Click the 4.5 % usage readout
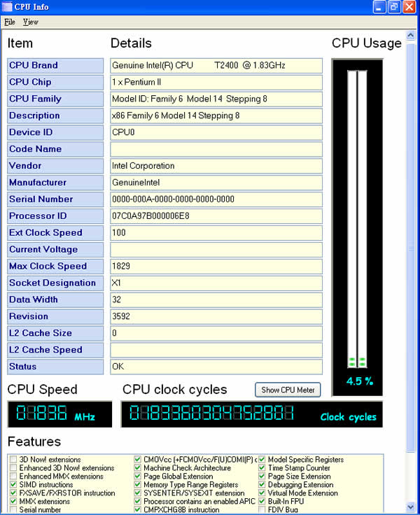Image resolution: width=420 pixels, height=515 pixels. [x=360, y=381]
